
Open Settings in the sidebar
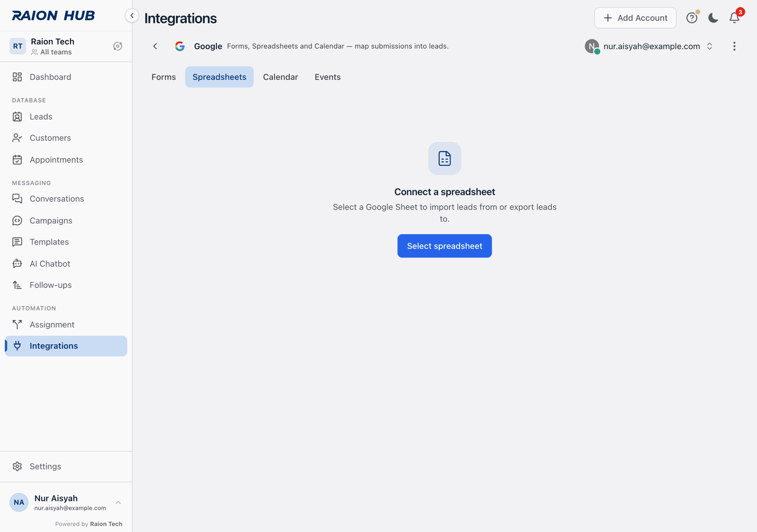[66, 466]
